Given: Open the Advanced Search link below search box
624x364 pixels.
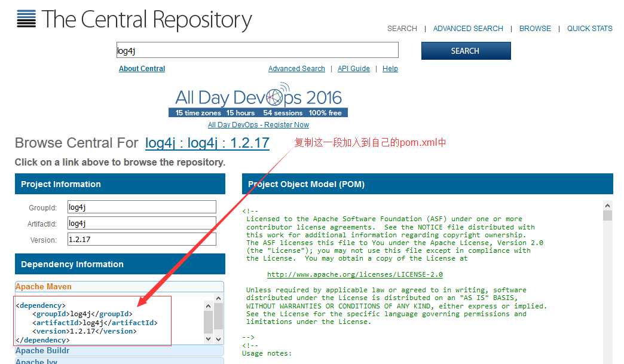Looking at the screenshot, I should [296, 68].
